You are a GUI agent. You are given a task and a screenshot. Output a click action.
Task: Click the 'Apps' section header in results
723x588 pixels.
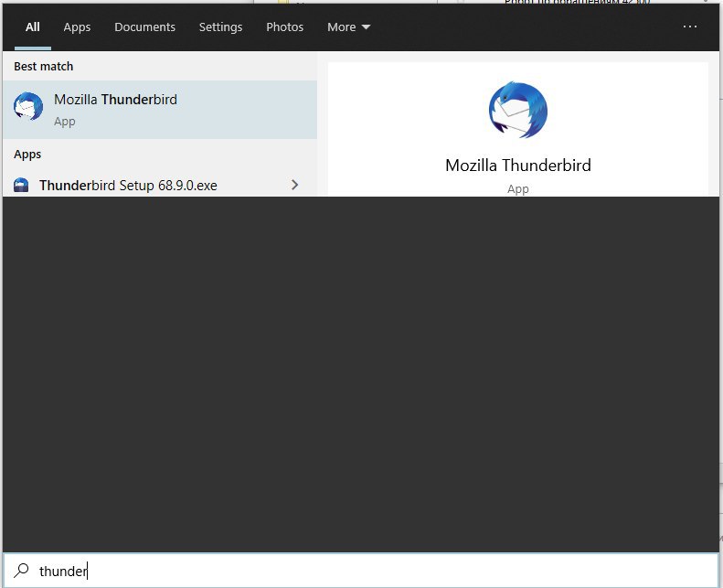coord(27,155)
